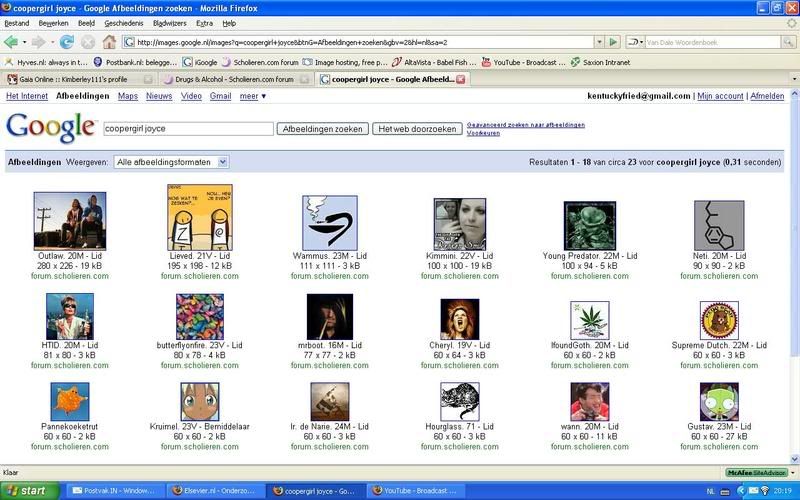Screen dimensions: 800x500
Task: Click the Windows Start button
Action: click(x=30, y=491)
